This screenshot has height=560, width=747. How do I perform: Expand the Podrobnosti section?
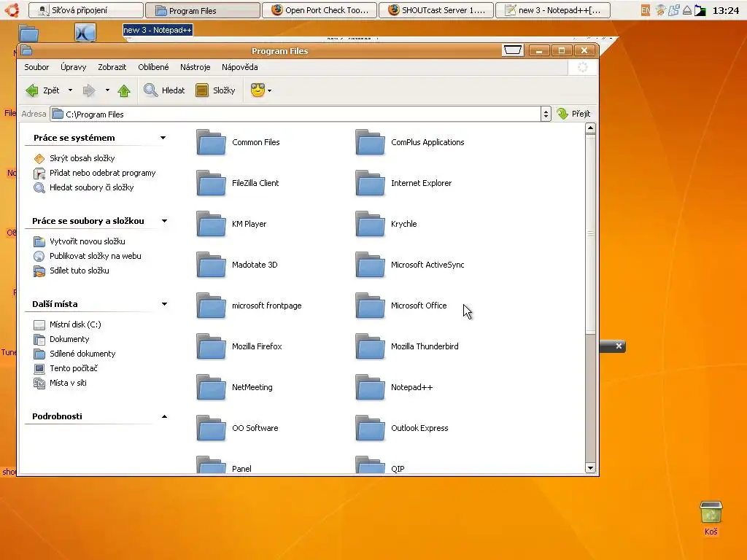coord(164,416)
